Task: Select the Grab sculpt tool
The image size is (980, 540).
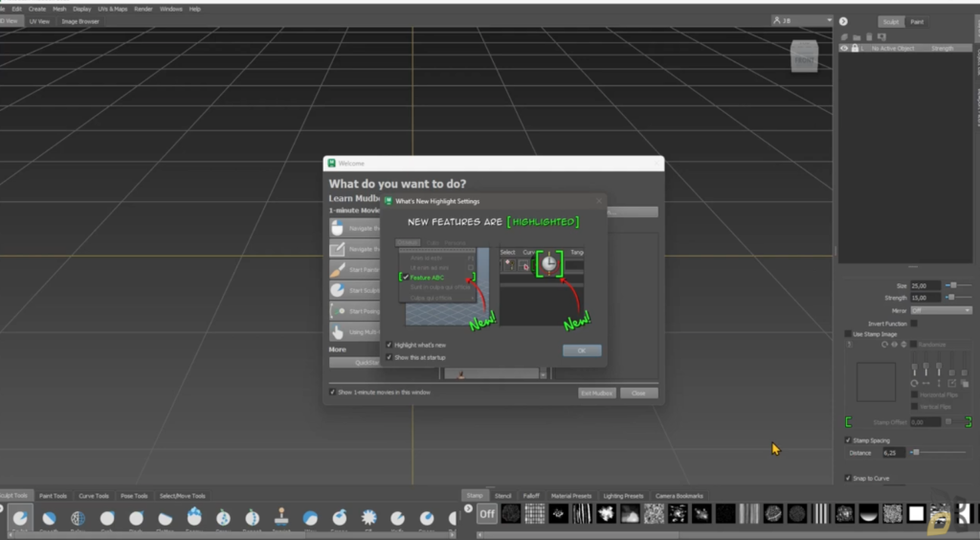Action: coord(107,517)
